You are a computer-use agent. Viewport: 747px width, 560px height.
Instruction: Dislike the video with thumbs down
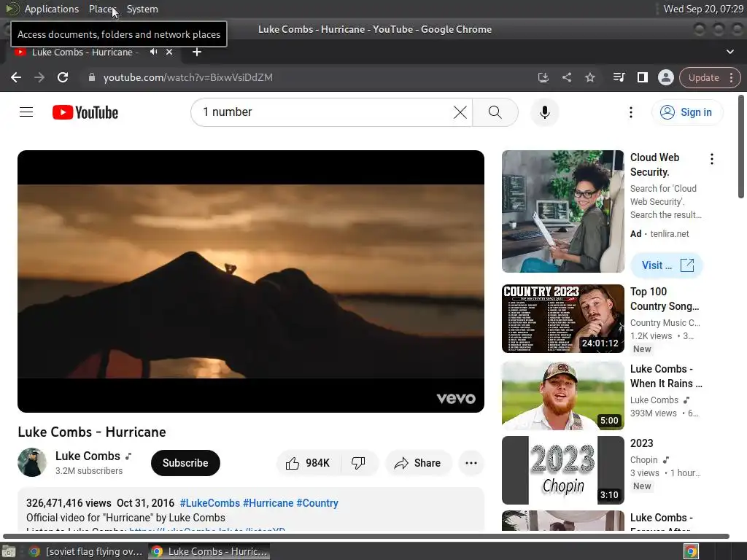click(359, 463)
